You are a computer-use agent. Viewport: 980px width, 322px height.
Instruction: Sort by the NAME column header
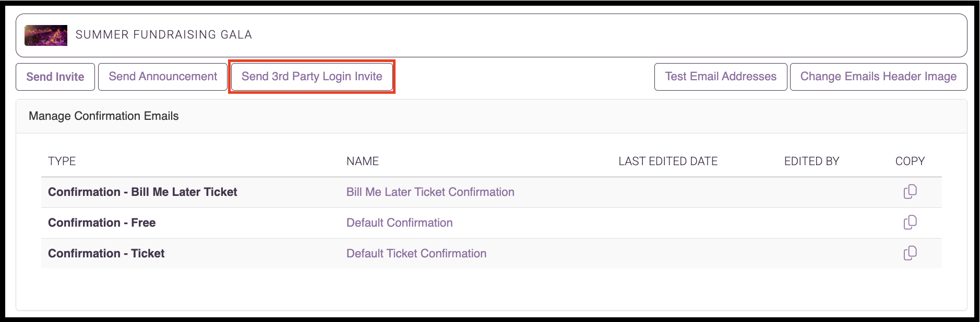pyautogui.click(x=363, y=161)
